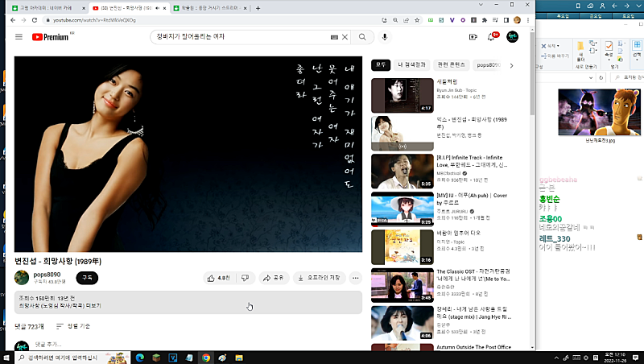644x364 pixels.
Task: Open the YouTube account avatar menu
Action: 512,37
